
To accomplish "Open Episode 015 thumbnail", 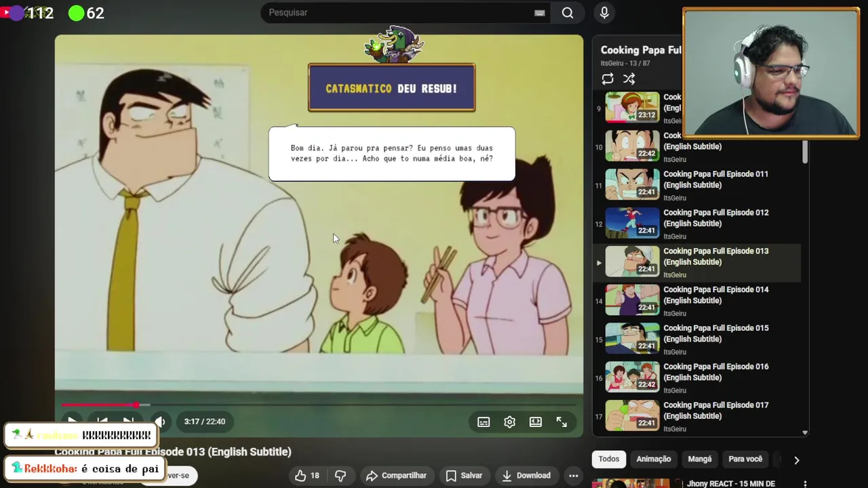I will click(632, 339).
